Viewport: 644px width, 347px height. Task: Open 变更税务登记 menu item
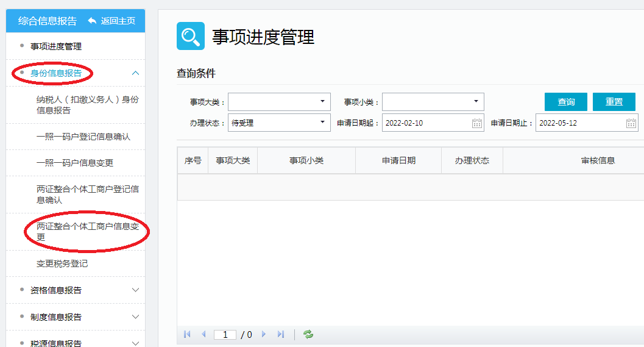point(62,263)
